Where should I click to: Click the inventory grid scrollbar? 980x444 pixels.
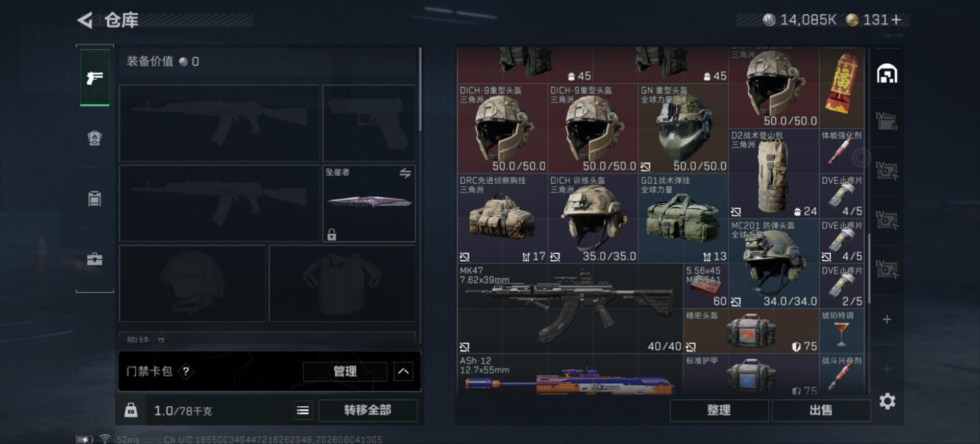(868, 268)
